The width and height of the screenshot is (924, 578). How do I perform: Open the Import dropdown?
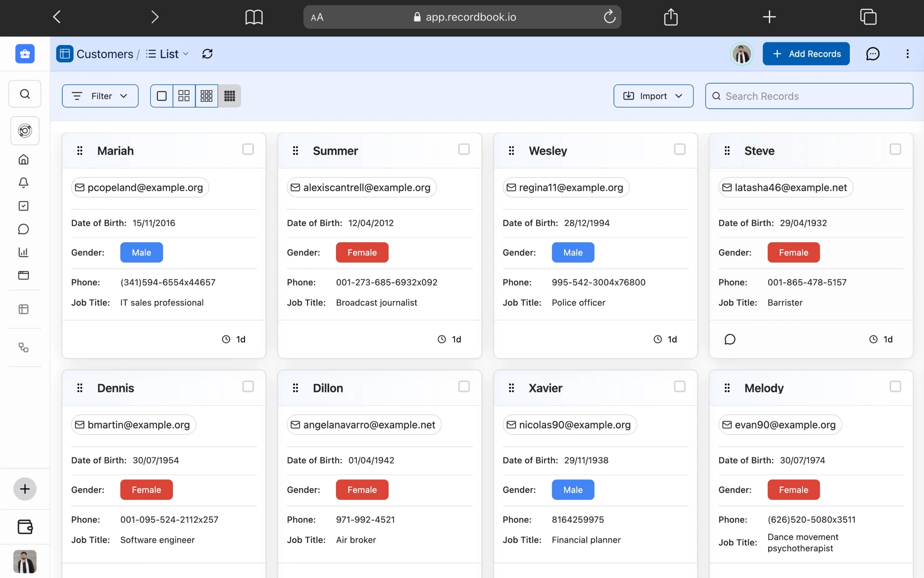click(653, 96)
